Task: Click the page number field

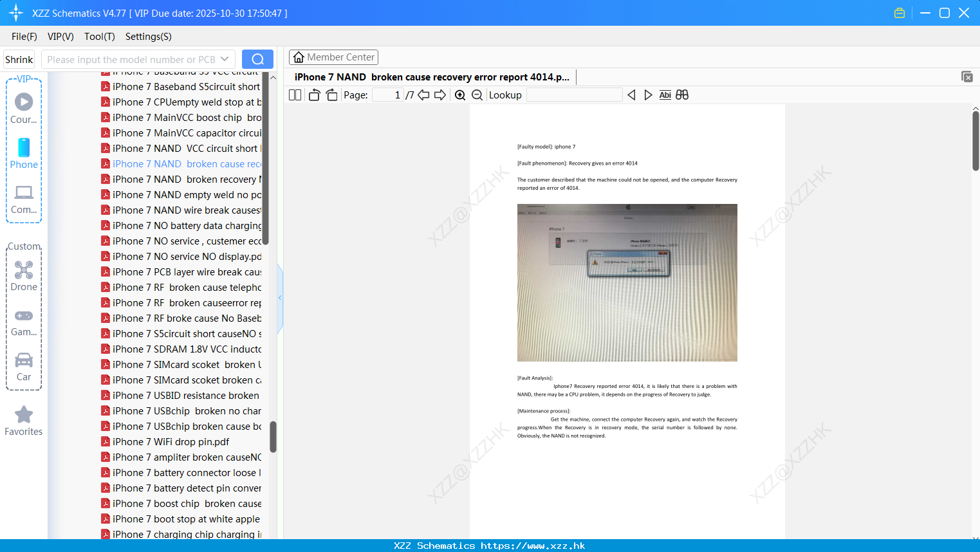Action: pyautogui.click(x=387, y=95)
